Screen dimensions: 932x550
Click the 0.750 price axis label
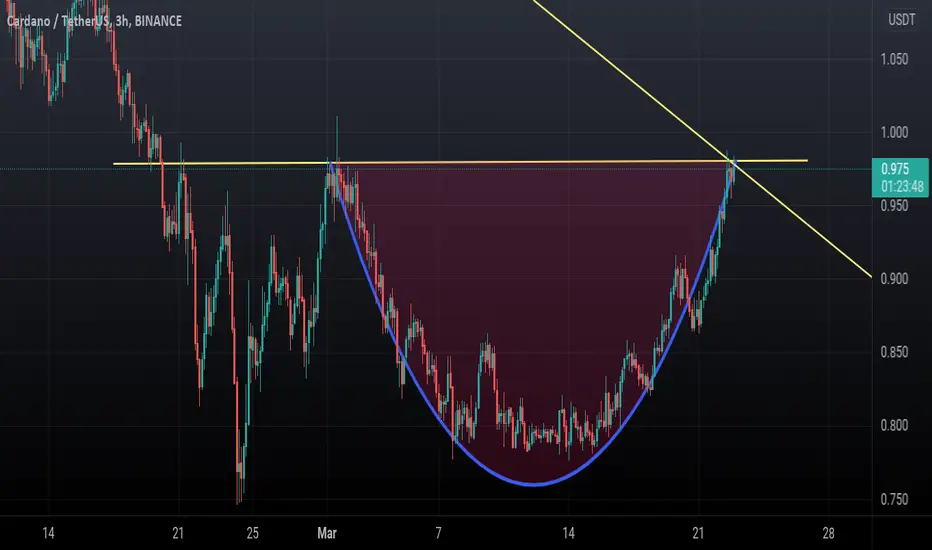point(894,499)
